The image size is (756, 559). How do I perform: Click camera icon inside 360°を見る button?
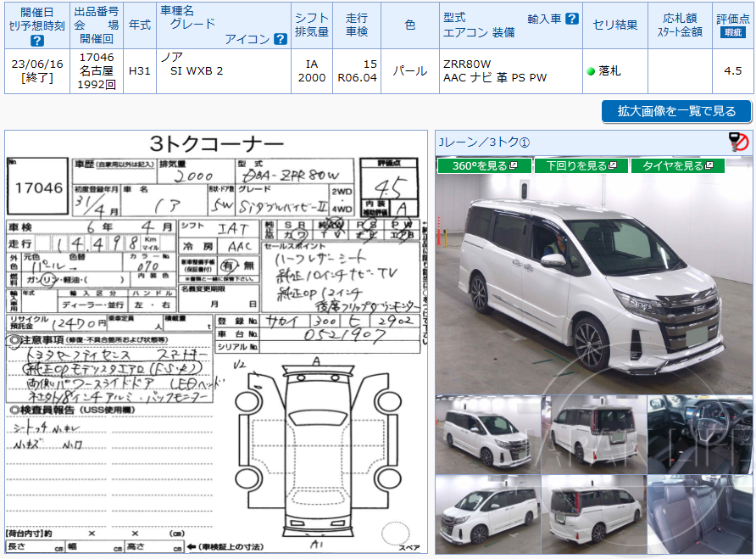click(x=514, y=164)
